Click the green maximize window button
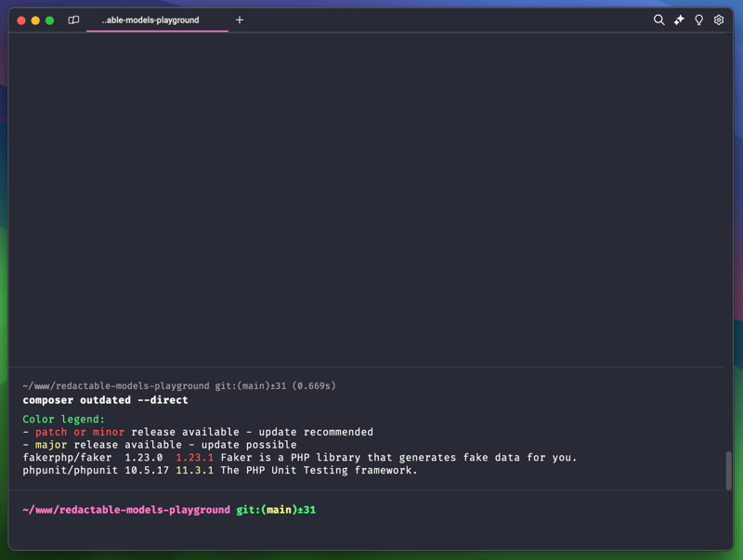Screen dimensions: 743x560 [50, 20]
